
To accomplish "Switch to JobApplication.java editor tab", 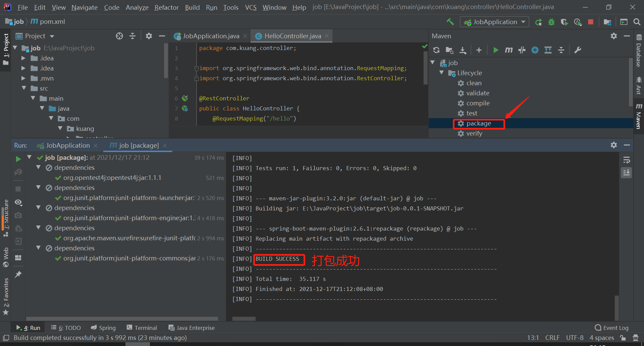I will click(211, 36).
